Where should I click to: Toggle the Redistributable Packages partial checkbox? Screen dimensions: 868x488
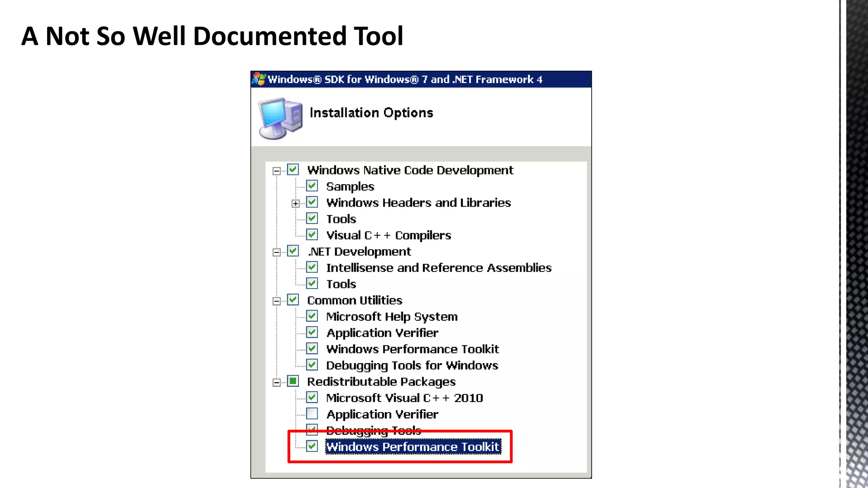(293, 381)
